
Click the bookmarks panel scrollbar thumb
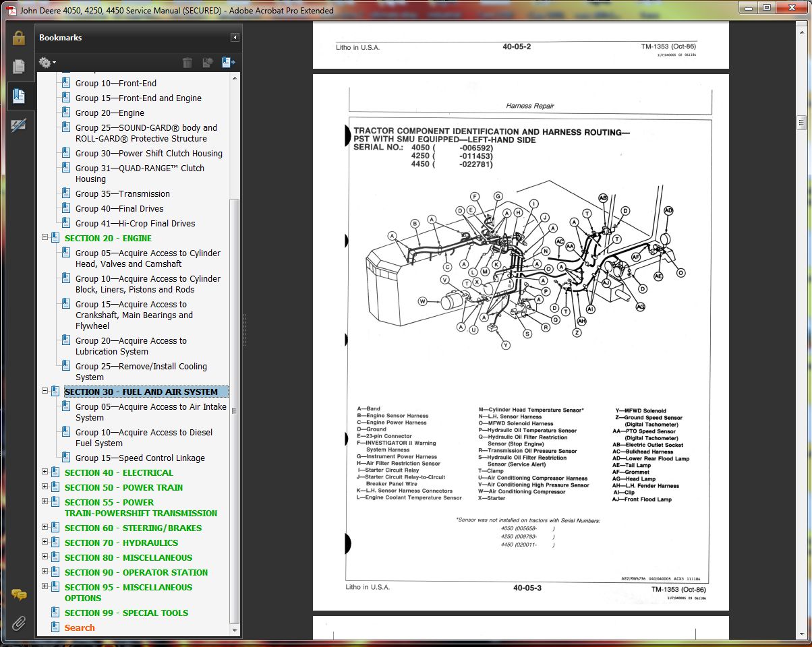click(x=234, y=411)
